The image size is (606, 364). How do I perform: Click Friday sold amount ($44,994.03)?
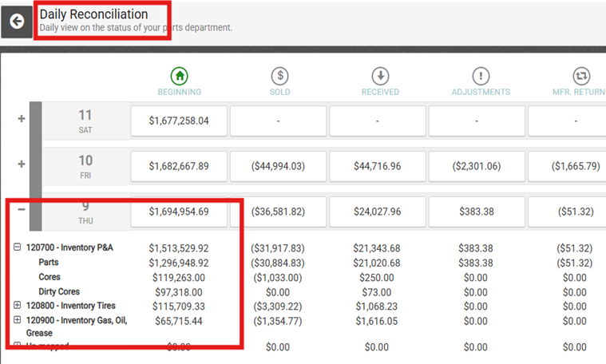278,167
